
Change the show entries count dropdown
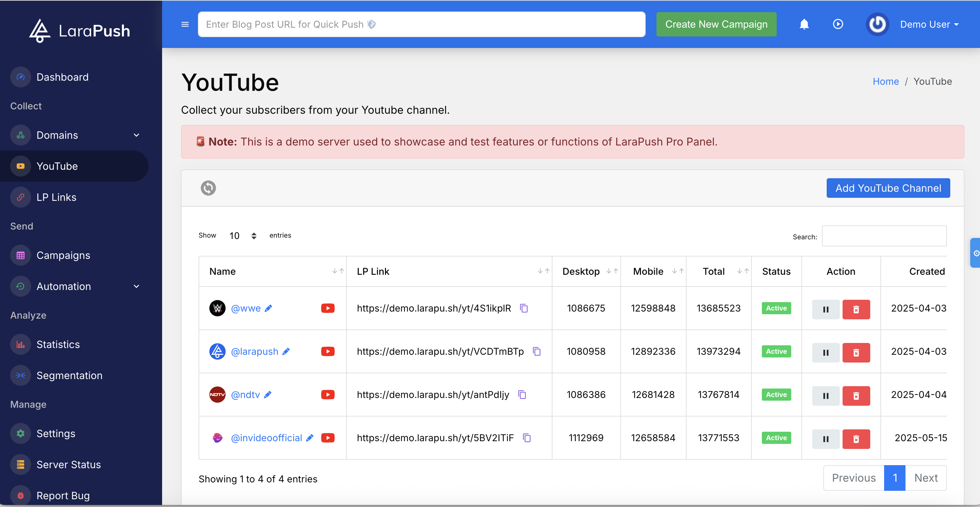point(243,236)
